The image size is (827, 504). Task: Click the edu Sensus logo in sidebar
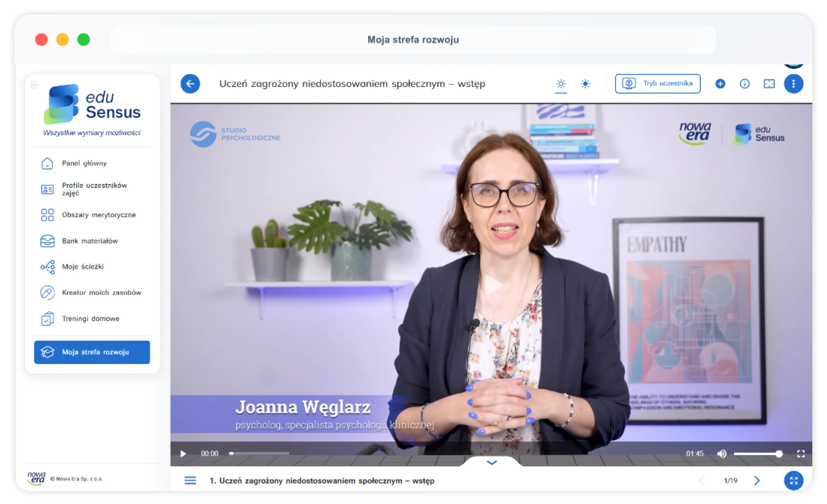(x=92, y=110)
